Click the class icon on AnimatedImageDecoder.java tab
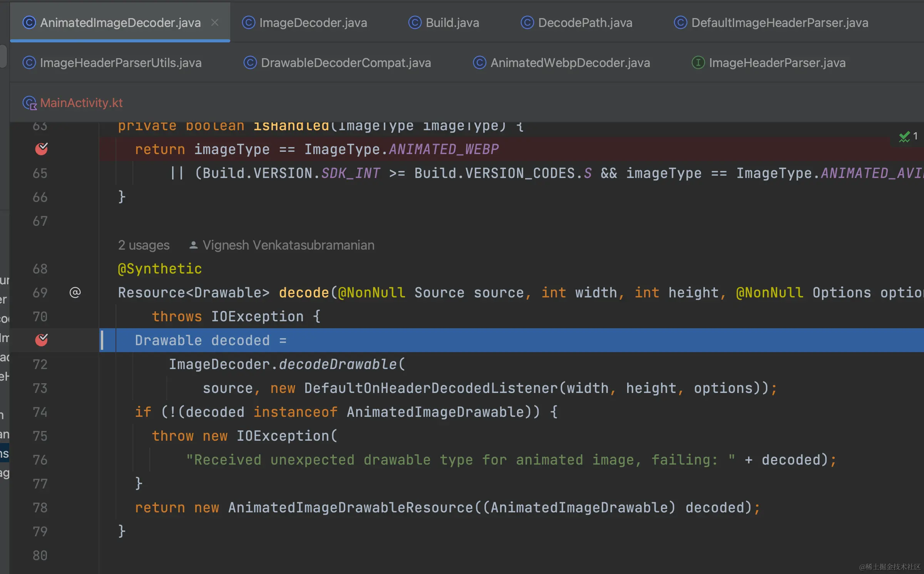This screenshot has height=574, width=924. 29,23
